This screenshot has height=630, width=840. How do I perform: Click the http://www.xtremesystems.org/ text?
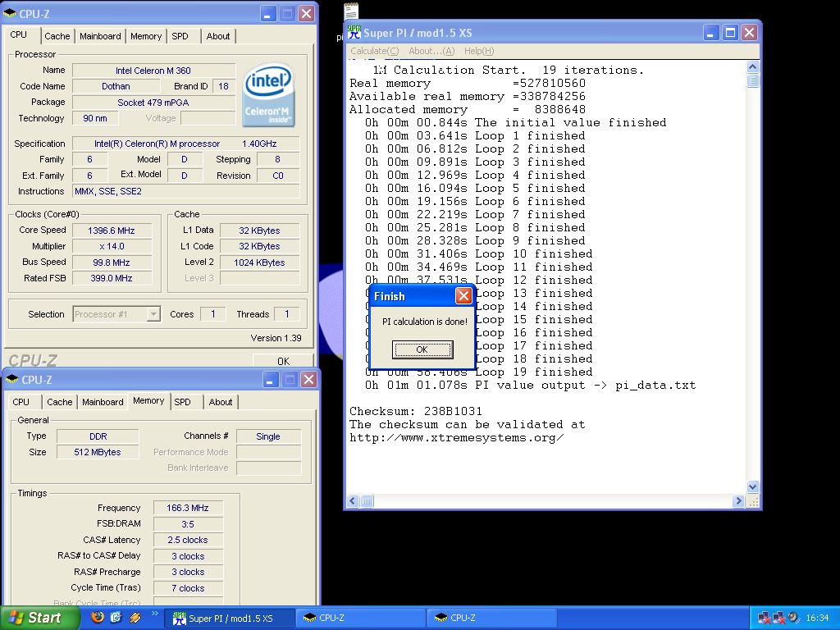click(x=456, y=438)
